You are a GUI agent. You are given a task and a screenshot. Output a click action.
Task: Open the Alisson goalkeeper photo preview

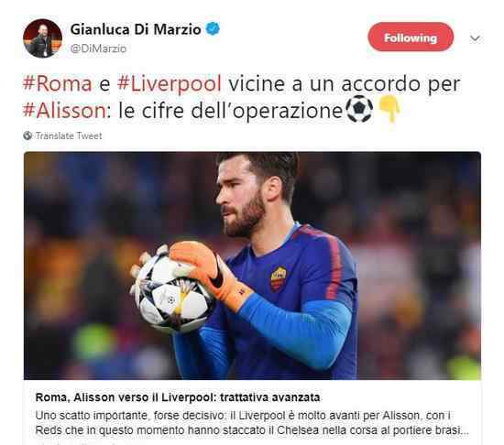pos(252,266)
